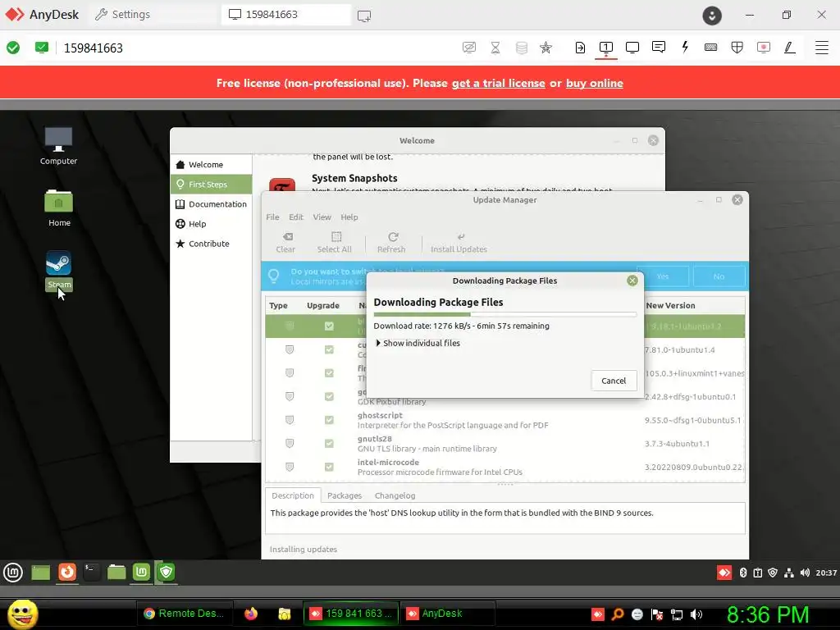This screenshot has height=630, width=840.
Task: Toggle the ghostscript upgrade checkbox
Action: pos(329,420)
